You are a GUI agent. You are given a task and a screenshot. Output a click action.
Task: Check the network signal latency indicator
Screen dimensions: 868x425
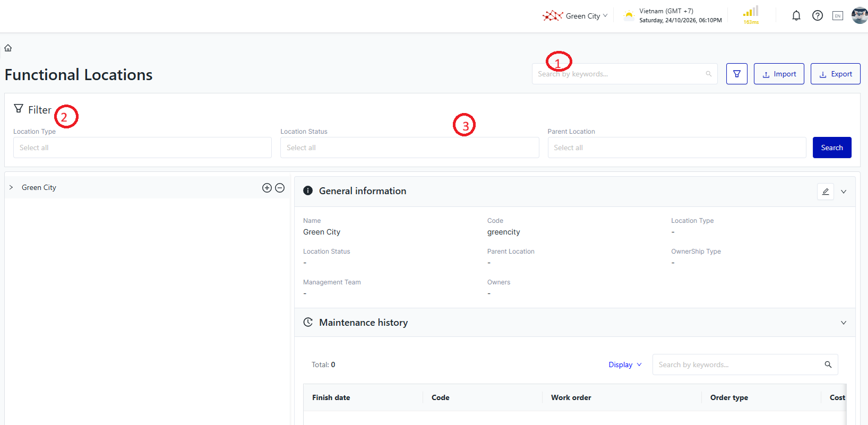751,15
